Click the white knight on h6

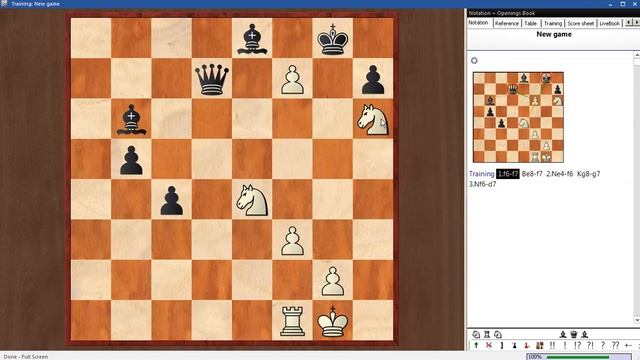(373, 119)
